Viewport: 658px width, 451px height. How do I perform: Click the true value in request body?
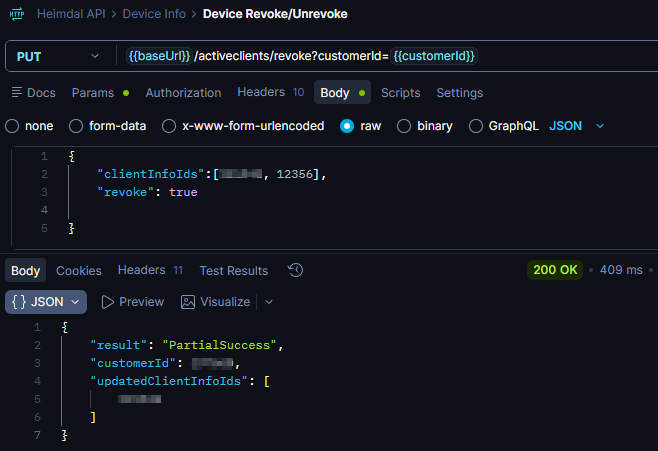point(183,192)
